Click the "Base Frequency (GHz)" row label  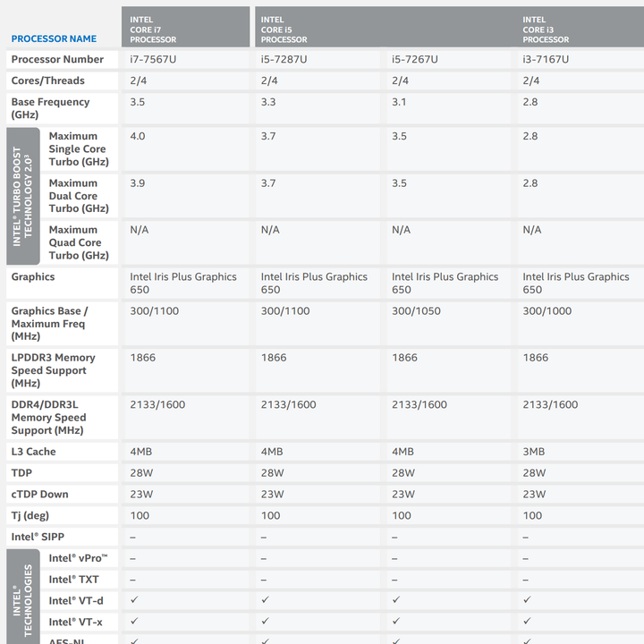coord(50,108)
